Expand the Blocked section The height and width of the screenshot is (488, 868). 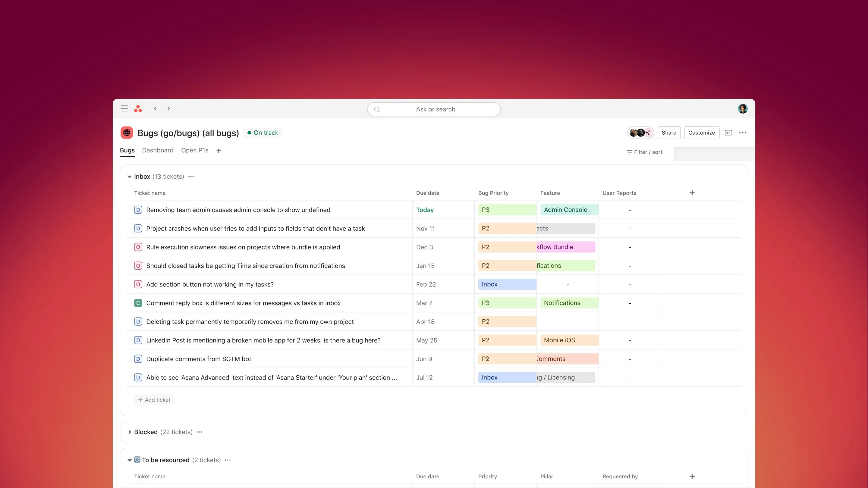click(129, 432)
